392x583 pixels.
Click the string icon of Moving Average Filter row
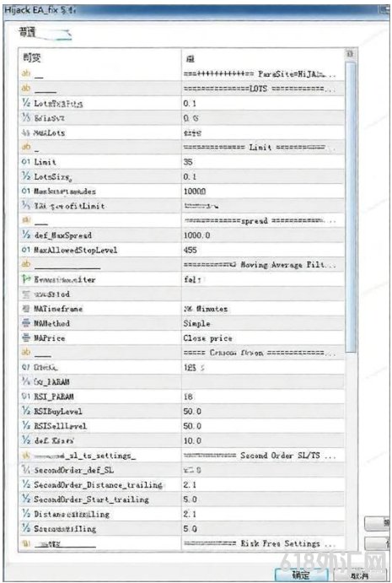click(x=25, y=264)
